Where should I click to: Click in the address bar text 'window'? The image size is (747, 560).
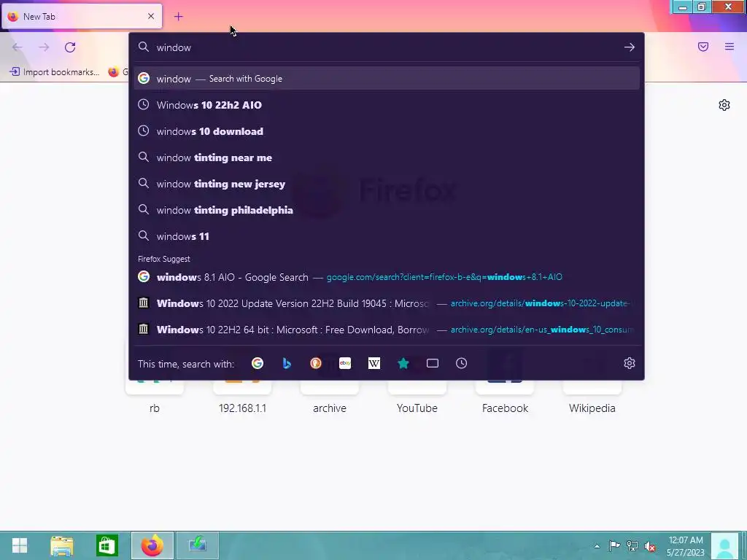click(174, 47)
